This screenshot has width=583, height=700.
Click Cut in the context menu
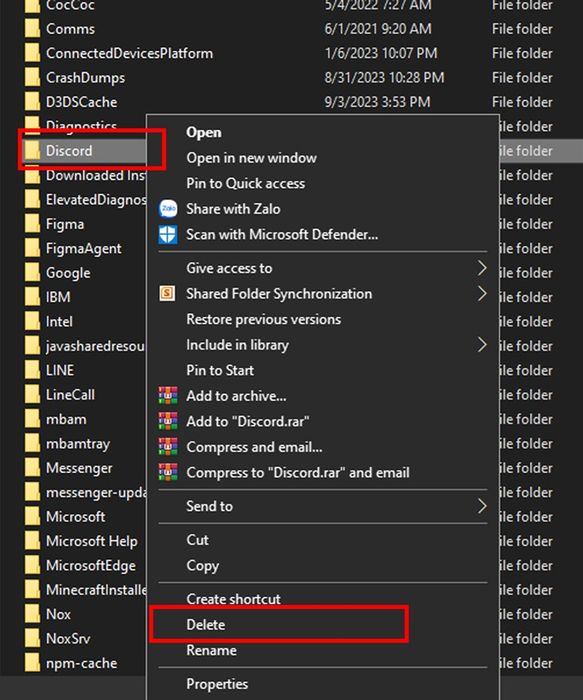pos(197,540)
